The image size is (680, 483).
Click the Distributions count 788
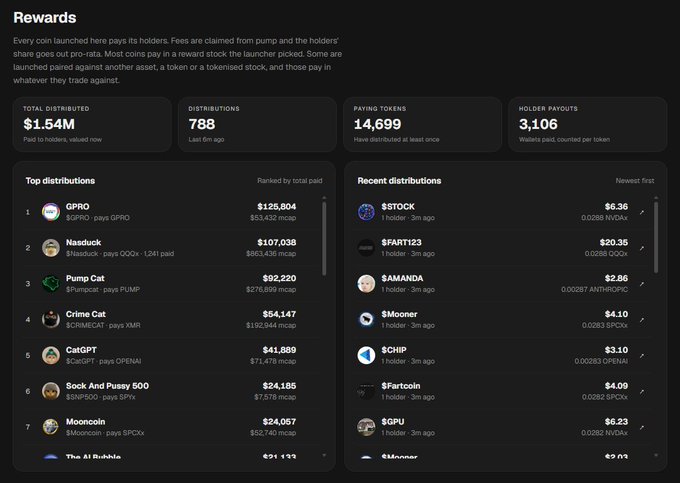click(202, 124)
